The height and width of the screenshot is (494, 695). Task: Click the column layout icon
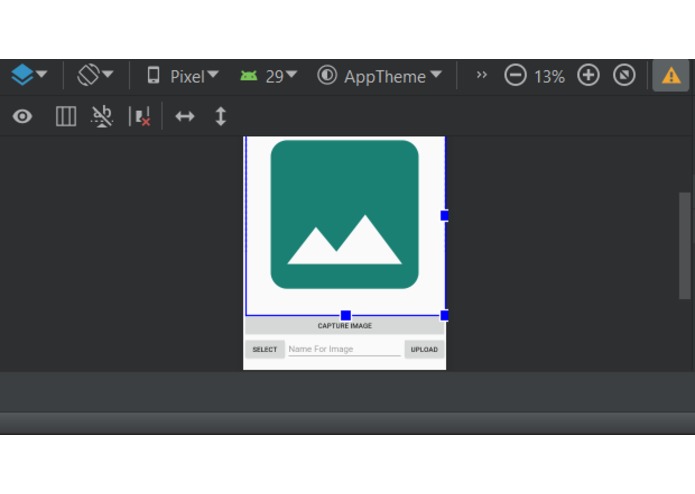coord(66,117)
